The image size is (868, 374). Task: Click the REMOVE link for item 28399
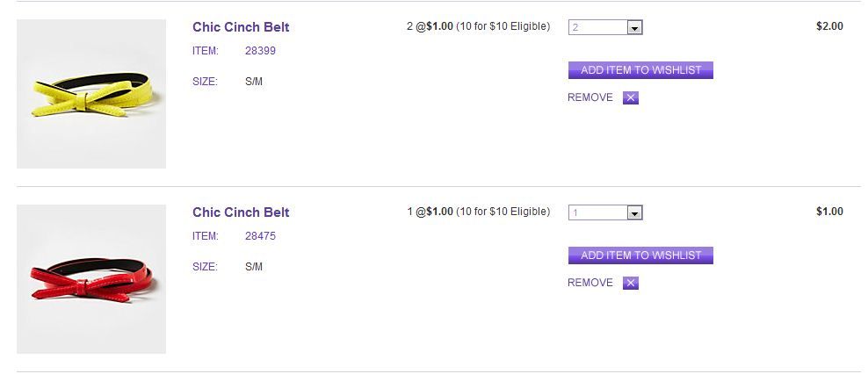[x=590, y=97]
